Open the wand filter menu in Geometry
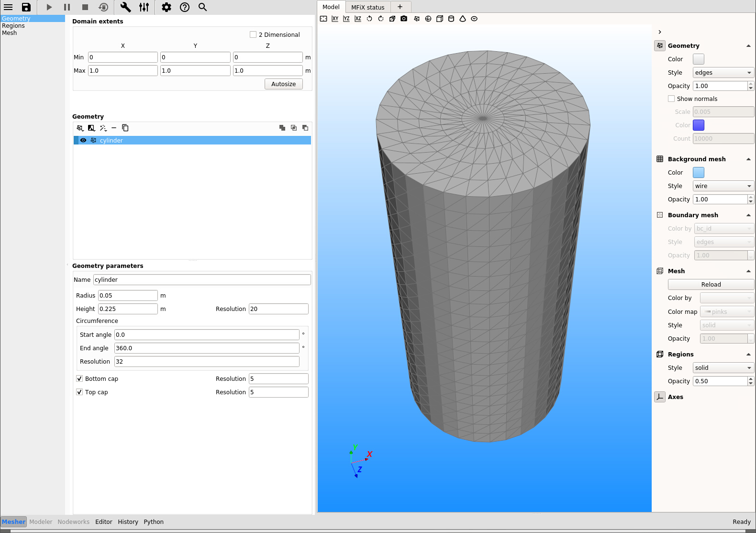The image size is (756, 533). 103,128
